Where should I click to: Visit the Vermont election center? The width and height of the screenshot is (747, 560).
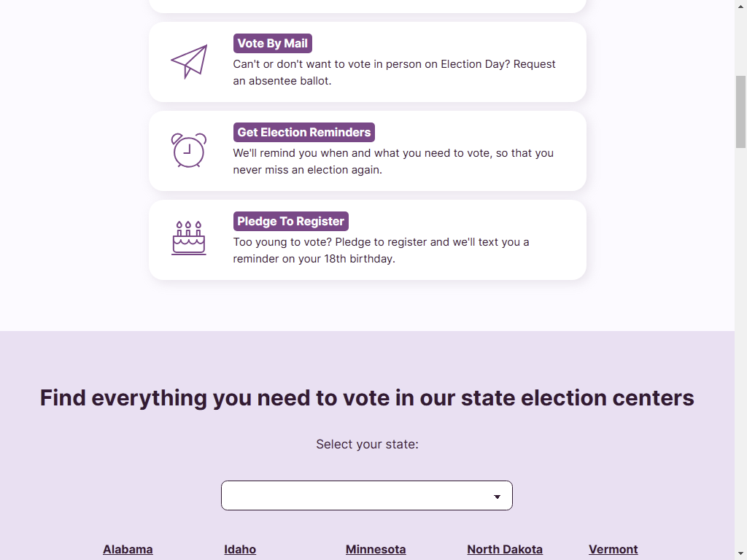(613, 550)
